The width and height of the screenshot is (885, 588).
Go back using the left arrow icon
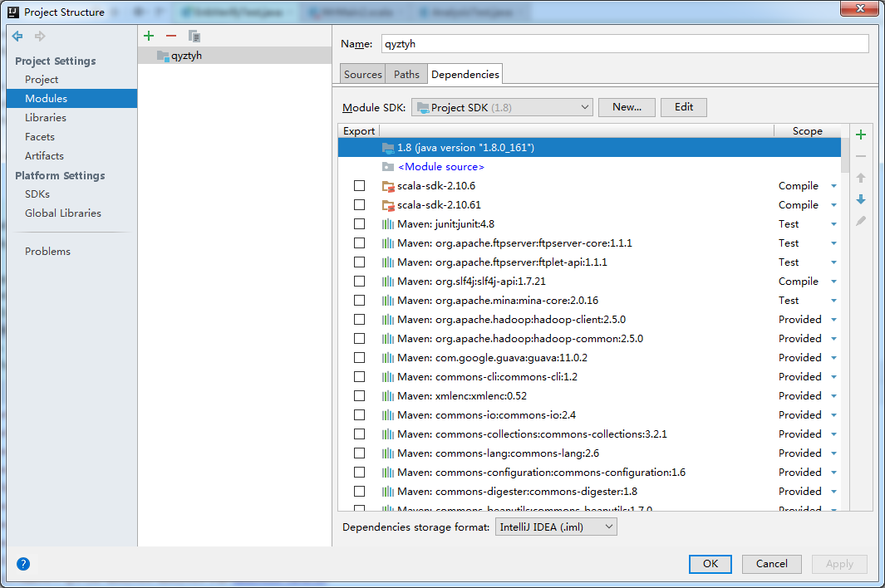coord(17,36)
